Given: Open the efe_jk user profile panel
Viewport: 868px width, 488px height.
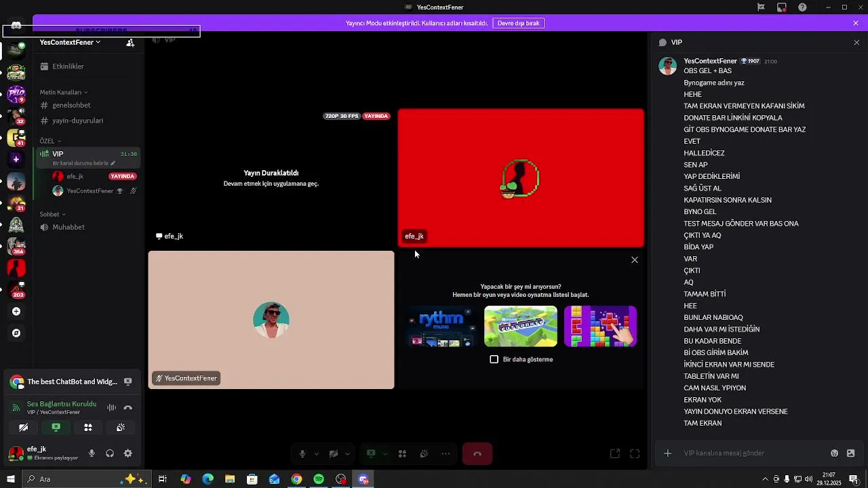Looking at the screenshot, I should [44, 453].
